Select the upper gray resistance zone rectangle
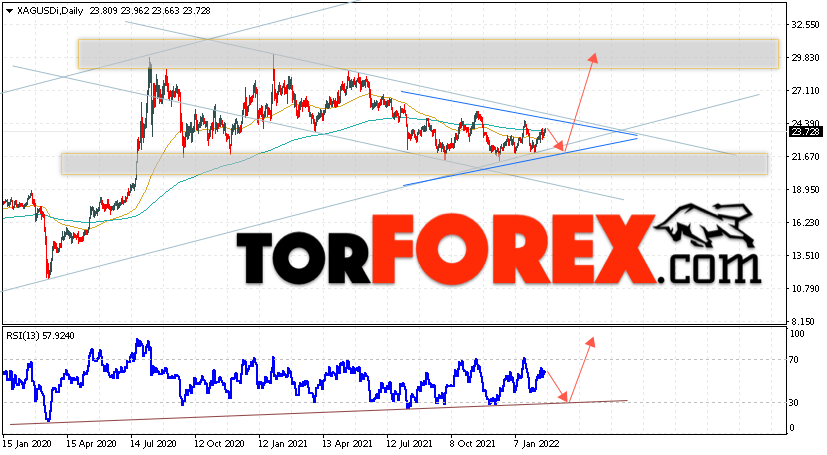 pyautogui.click(x=428, y=54)
